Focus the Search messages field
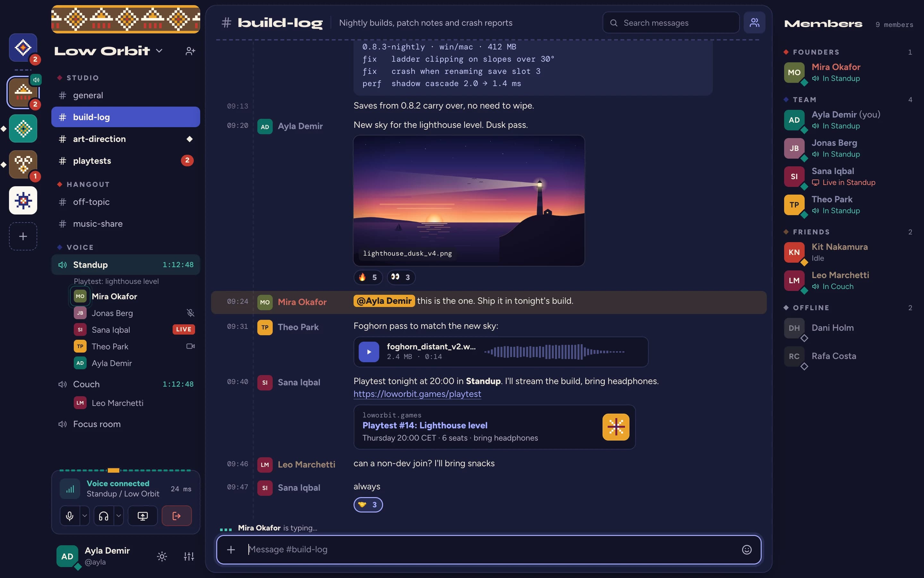 (671, 22)
